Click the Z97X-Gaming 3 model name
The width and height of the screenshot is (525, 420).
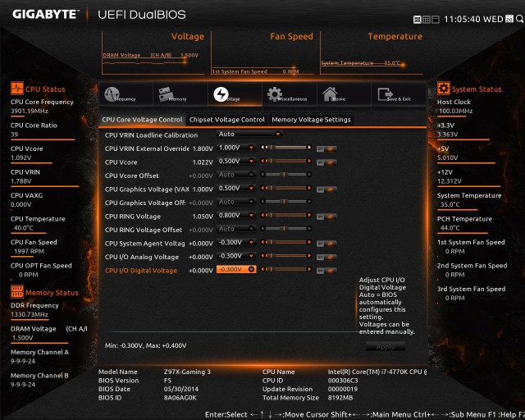pos(187,372)
